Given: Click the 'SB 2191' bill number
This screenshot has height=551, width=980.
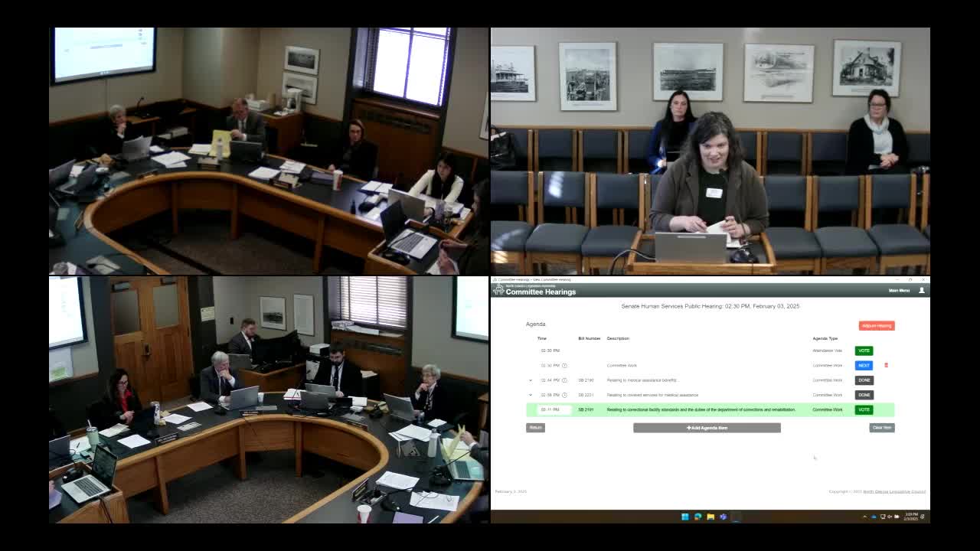Looking at the screenshot, I should (x=586, y=409).
